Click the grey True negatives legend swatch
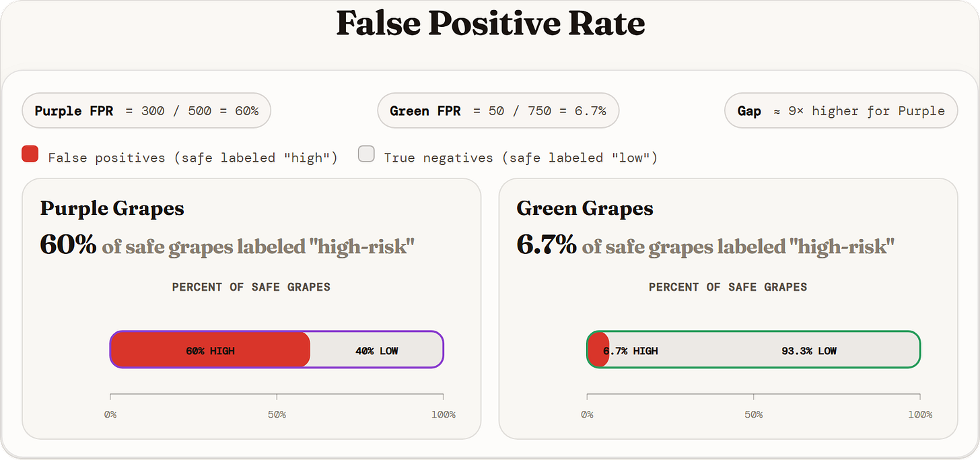Viewport: 980px width, 460px height. click(x=366, y=154)
